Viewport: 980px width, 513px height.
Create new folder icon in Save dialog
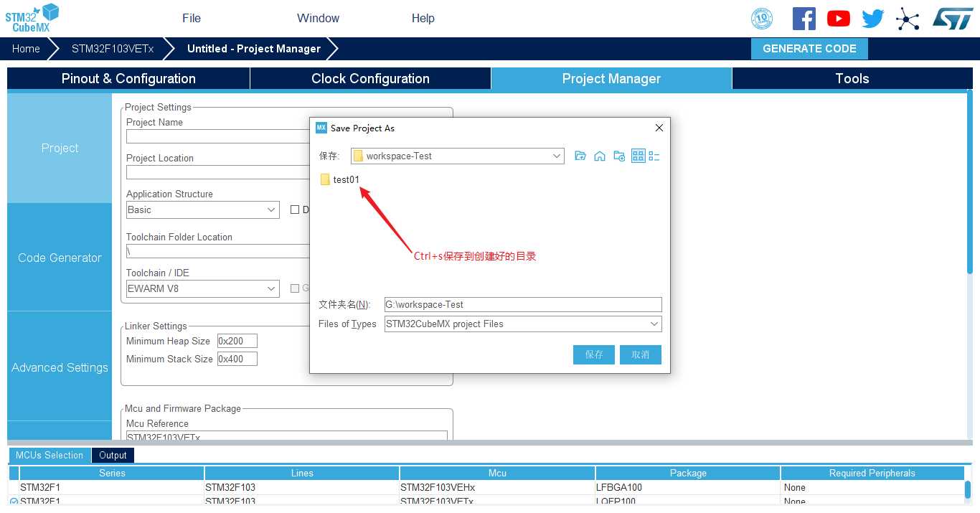(619, 156)
